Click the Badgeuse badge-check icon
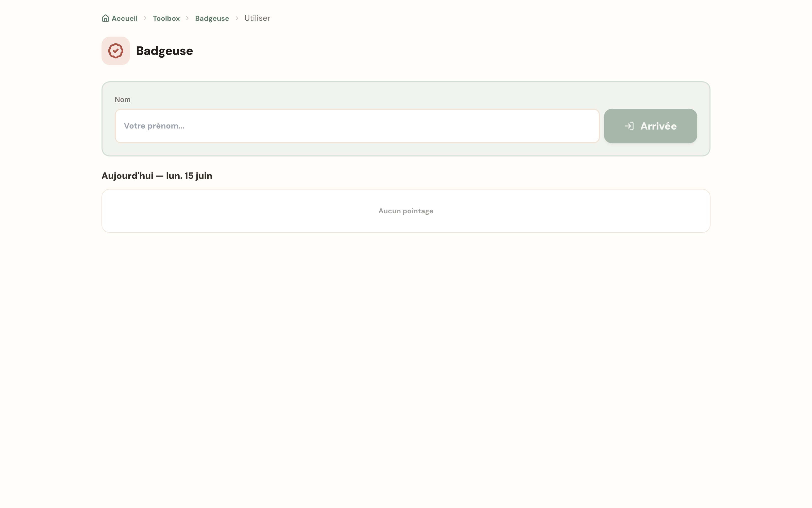 click(116, 51)
